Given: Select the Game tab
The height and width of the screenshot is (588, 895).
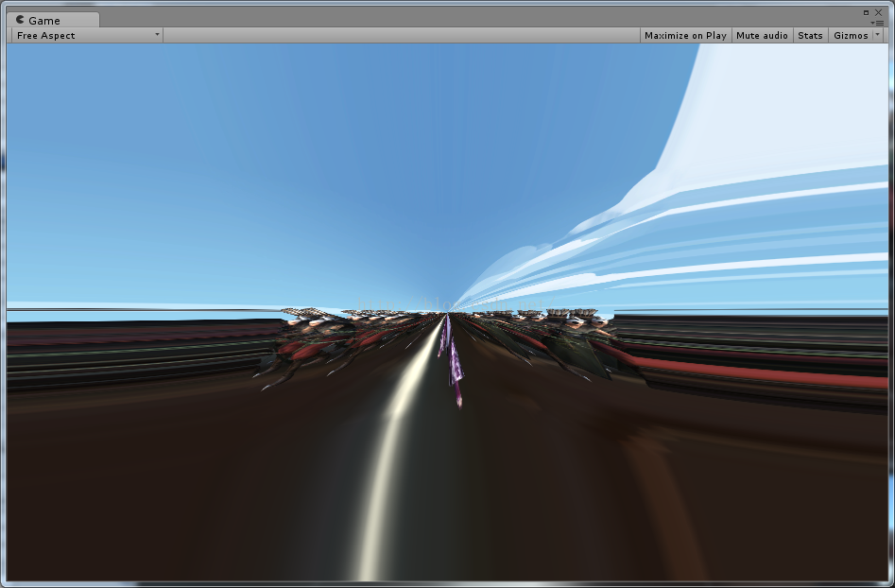Looking at the screenshot, I should 53,20.
